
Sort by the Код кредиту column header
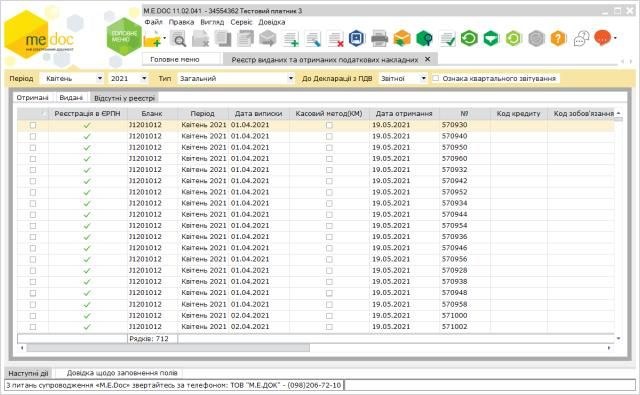point(518,114)
